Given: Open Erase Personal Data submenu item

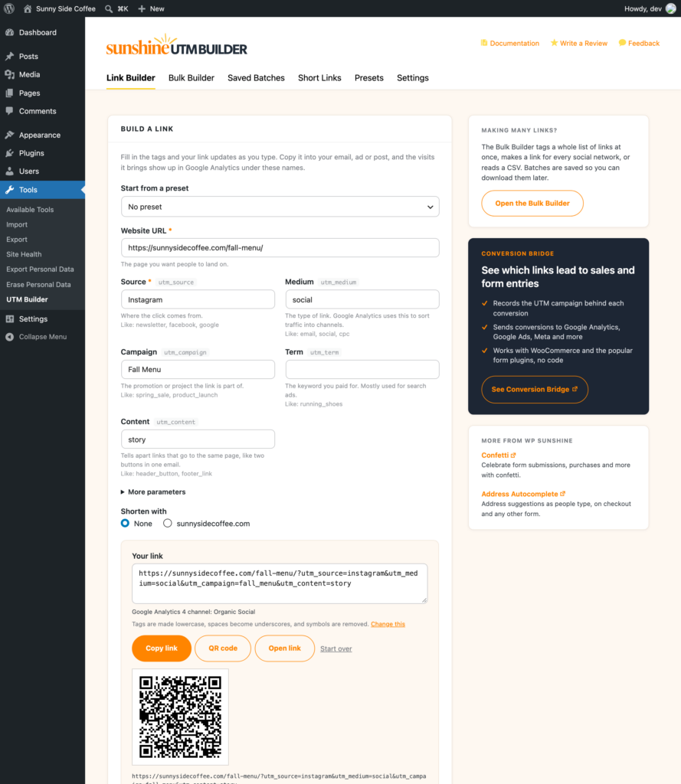Looking at the screenshot, I should (x=38, y=285).
